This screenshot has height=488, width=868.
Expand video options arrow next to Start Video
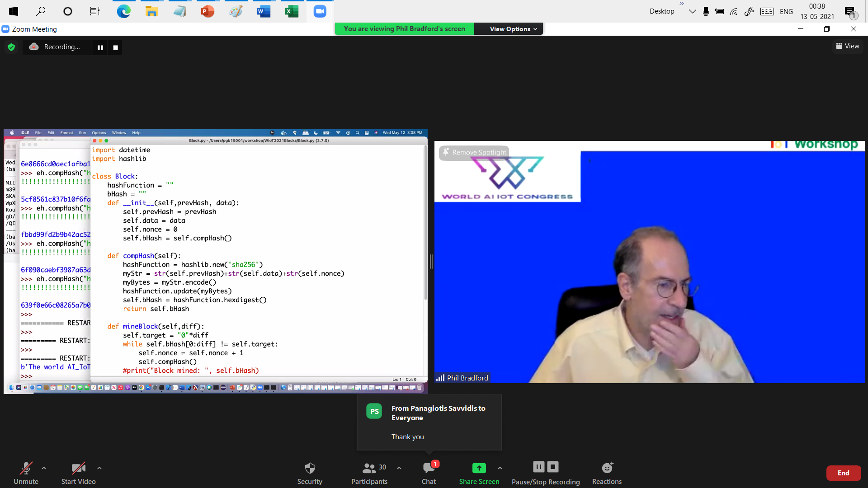click(99, 468)
